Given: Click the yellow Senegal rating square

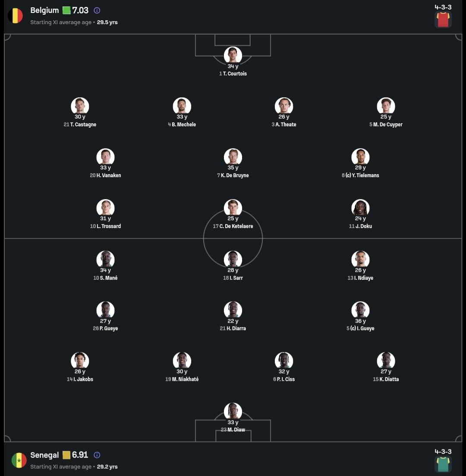Looking at the screenshot, I should point(66,455).
